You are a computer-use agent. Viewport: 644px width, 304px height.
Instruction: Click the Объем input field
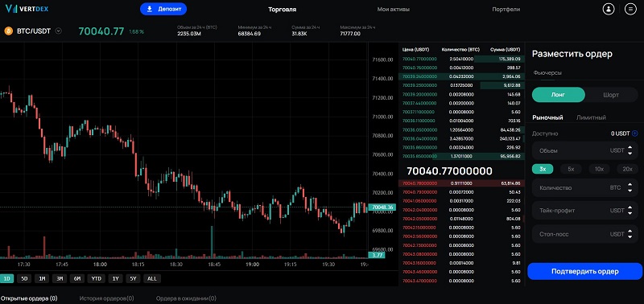tap(585, 150)
